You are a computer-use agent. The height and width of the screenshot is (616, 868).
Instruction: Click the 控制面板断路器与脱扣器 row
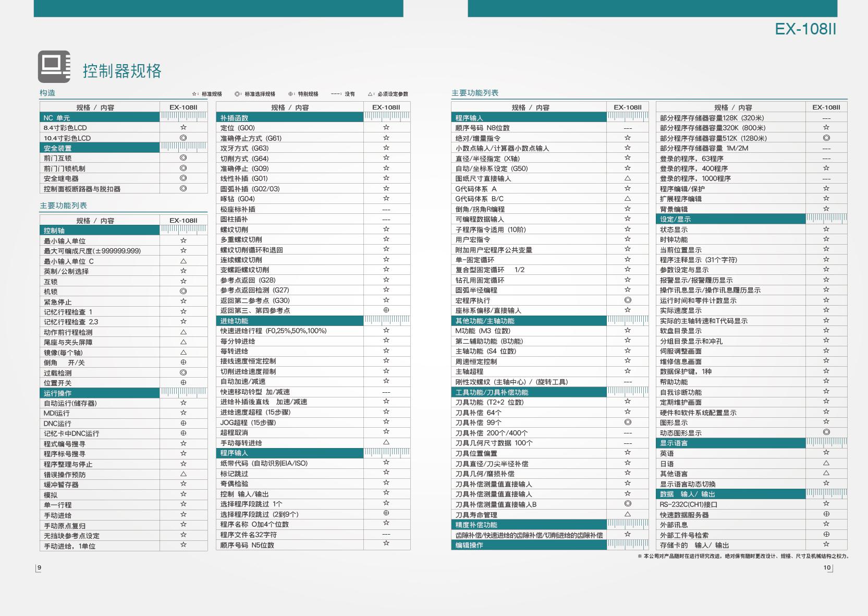point(124,189)
